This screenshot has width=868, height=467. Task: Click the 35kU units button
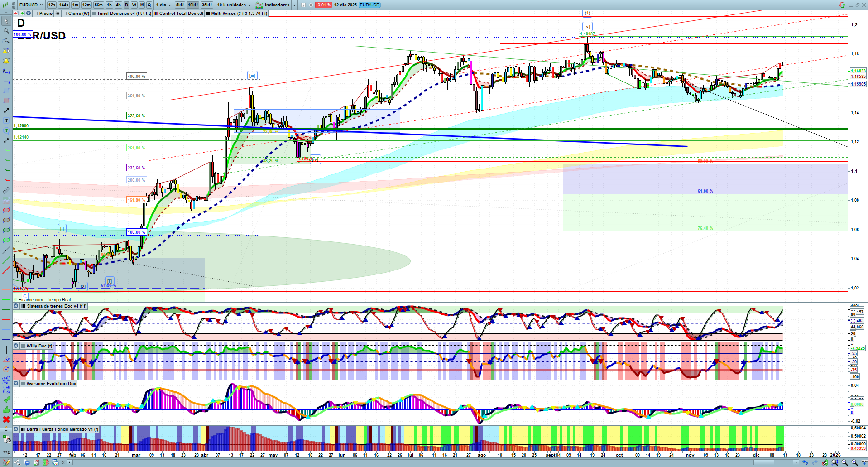(x=206, y=5)
